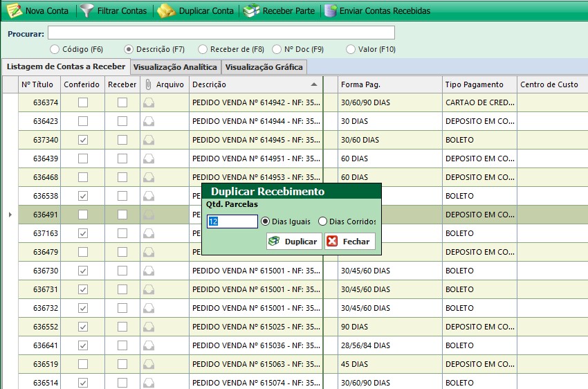Click the Receber Parte money icon
The image size is (588, 389).
pos(252,10)
